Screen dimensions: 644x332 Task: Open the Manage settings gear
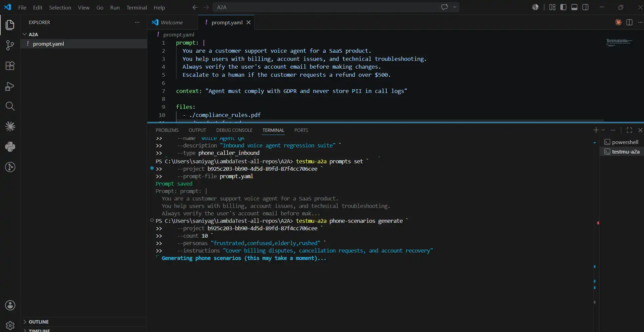[10, 325]
